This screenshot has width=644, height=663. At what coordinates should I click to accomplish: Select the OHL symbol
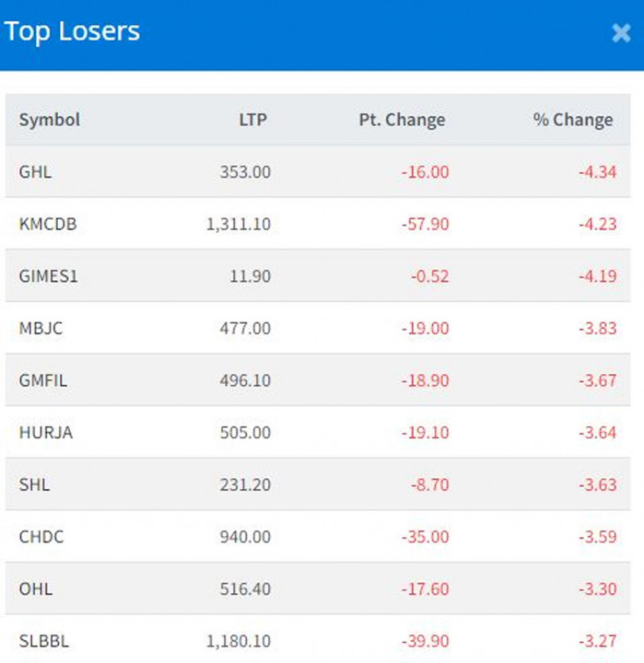[33, 588]
